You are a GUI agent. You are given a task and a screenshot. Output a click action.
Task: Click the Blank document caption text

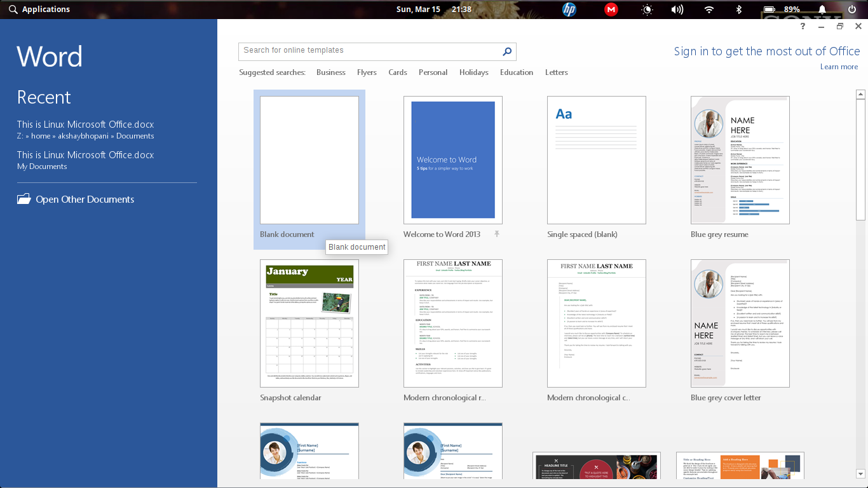click(x=287, y=234)
